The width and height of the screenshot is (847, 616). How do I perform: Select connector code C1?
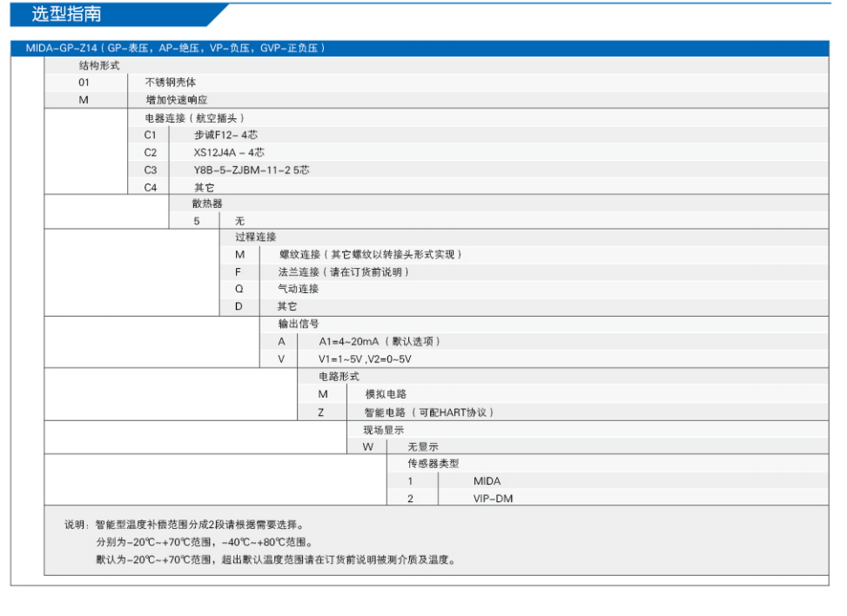(x=150, y=135)
